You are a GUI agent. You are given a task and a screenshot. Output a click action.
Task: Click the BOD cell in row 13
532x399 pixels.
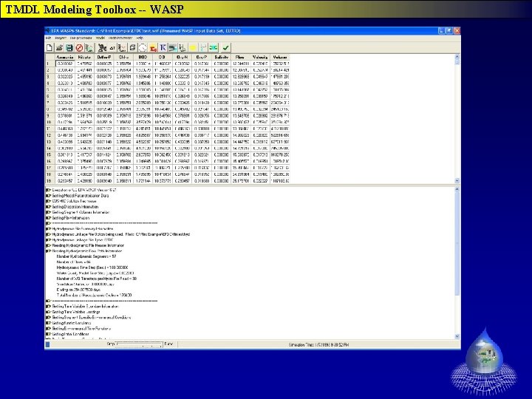pos(143,142)
